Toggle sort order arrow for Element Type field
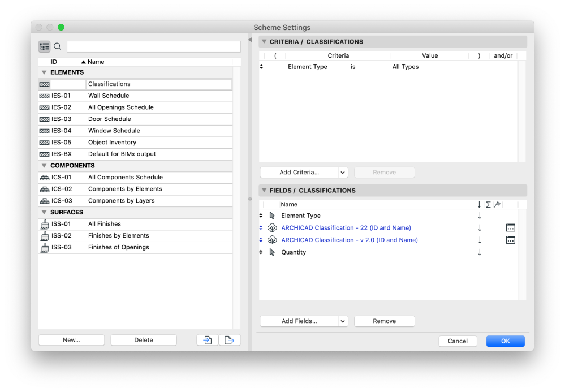The width and height of the screenshot is (565, 392). (x=480, y=216)
